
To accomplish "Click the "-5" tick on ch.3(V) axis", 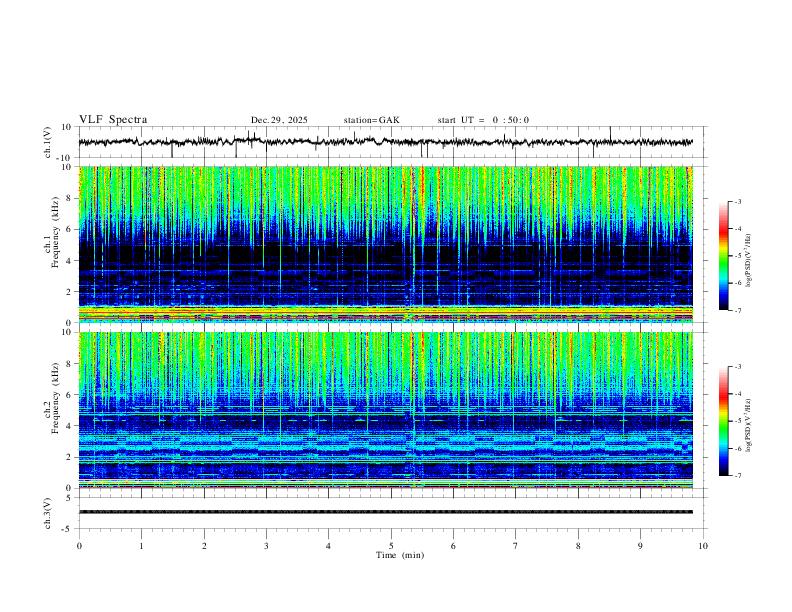I will coord(68,529).
